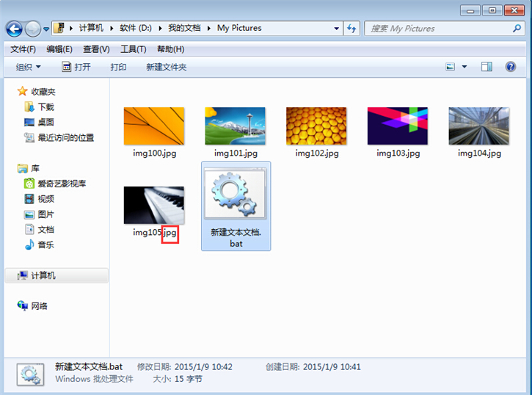Screen dimensions: 532x395
Task: Select 计算机 in the navigation pane
Action: [43, 275]
